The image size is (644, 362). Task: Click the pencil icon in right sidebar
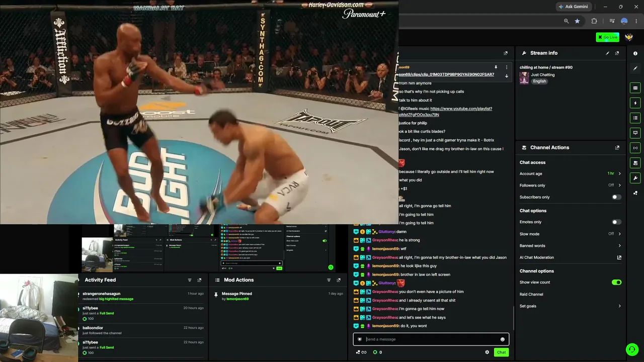pyautogui.click(x=635, y=68)
